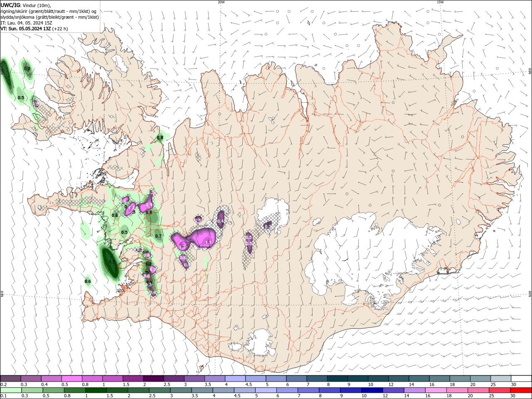The image size is (532, 399).
Task: Select the crimson 25 swatch in rain legend
Action: (x=500, y=390)
